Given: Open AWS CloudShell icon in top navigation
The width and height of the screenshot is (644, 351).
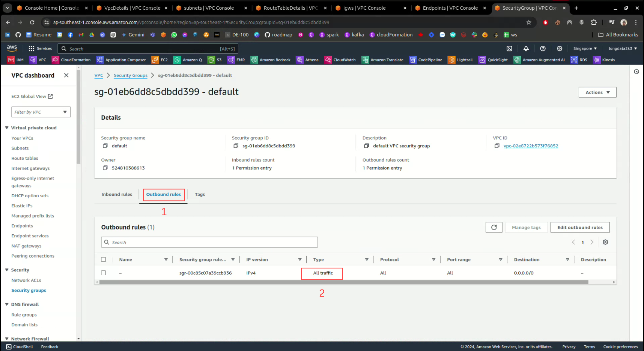Looking at the screenshot, I should (509, 48).
